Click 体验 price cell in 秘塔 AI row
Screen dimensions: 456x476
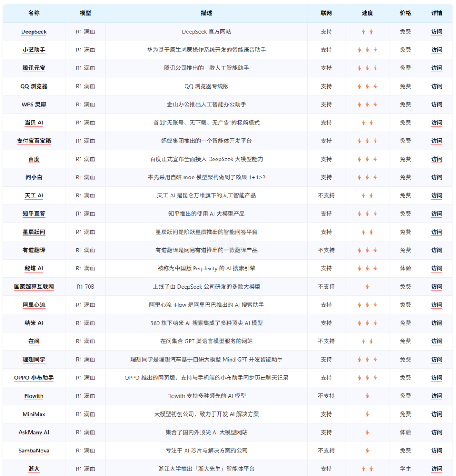click(x=405, y=268)
